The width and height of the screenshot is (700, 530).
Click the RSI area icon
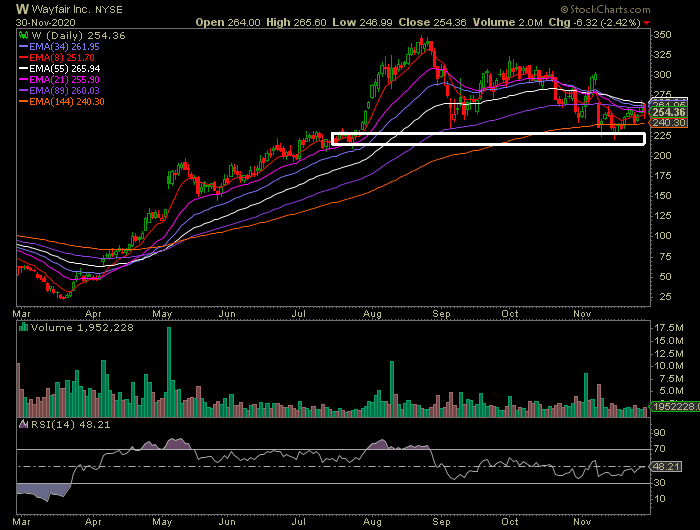(24, 424)
